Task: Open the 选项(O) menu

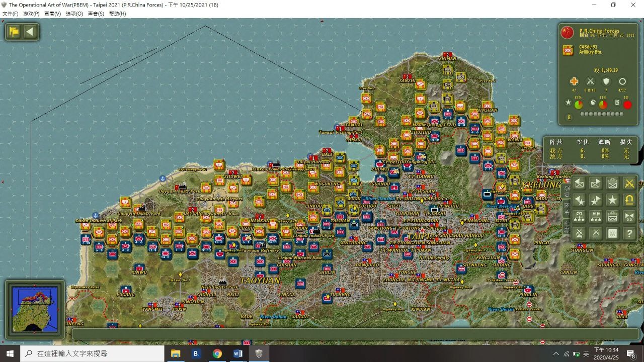Action: 74,14
